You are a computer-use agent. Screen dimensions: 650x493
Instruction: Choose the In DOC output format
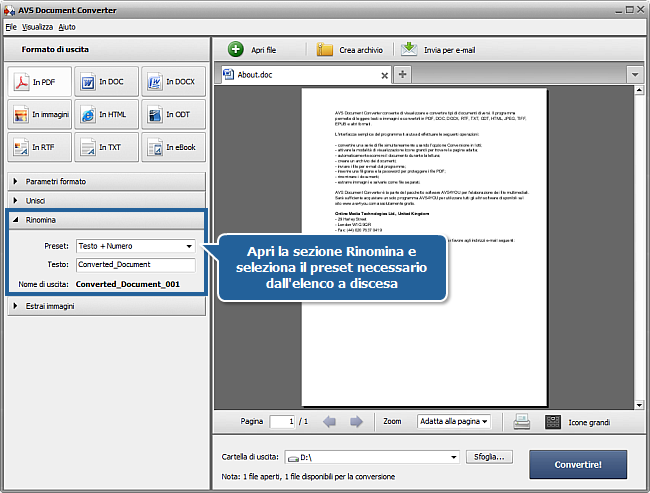point(106,82)
